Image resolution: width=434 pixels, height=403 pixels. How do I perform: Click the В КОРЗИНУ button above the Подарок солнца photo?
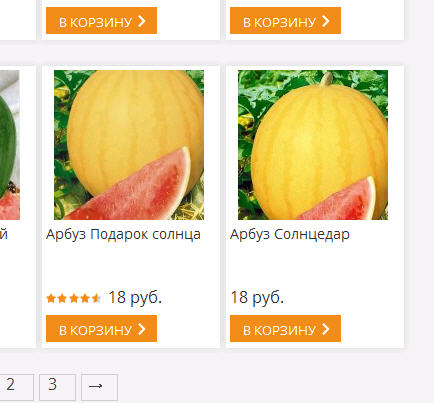pyautogui.click(x=101, y=20)
